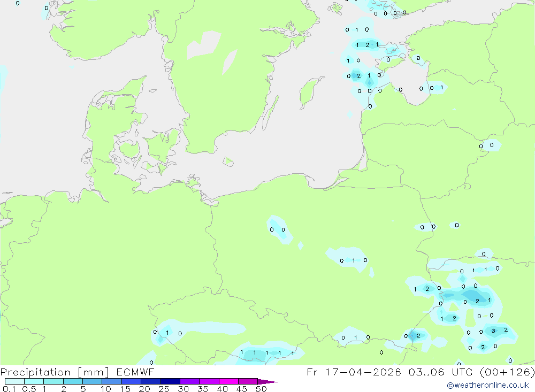
Task: Select the '50' legend scale label
Action: 261,389
